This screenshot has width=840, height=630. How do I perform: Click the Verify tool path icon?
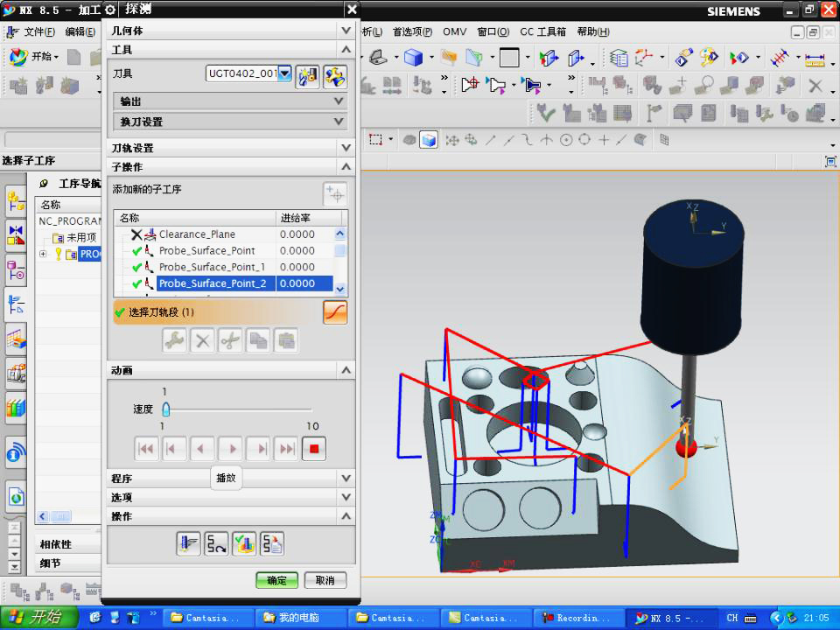tap(244, 543)
